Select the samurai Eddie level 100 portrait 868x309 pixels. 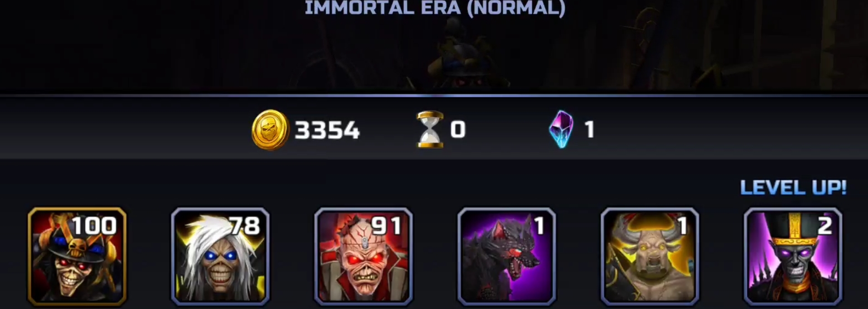pyautogui.click(x=77, y=256)
